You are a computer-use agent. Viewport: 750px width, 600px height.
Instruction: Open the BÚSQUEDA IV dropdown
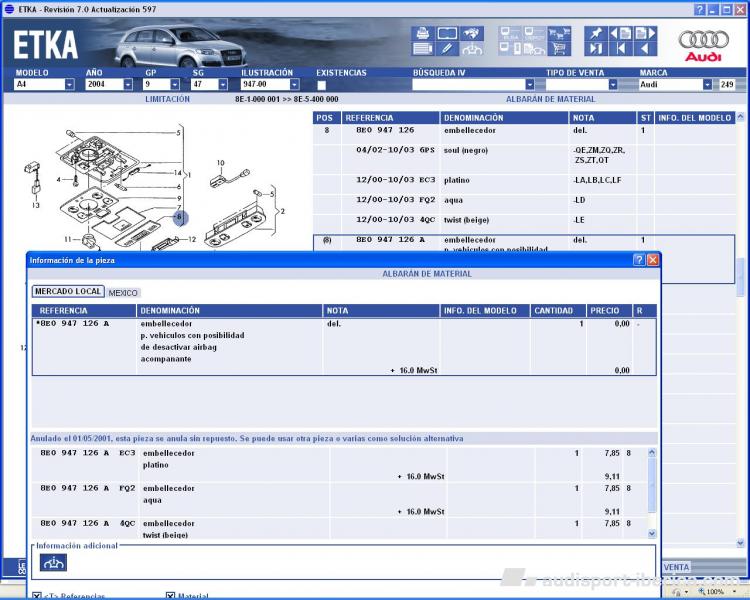(x=529, y=85)
